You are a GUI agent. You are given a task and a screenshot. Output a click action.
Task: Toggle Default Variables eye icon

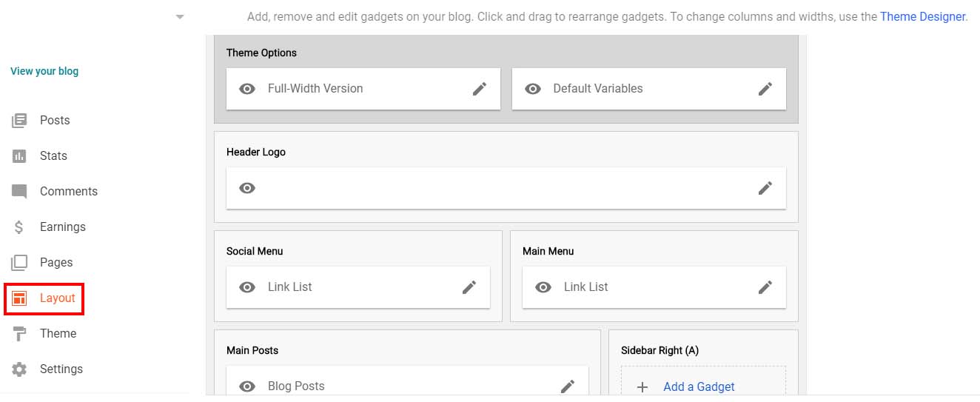533,89
